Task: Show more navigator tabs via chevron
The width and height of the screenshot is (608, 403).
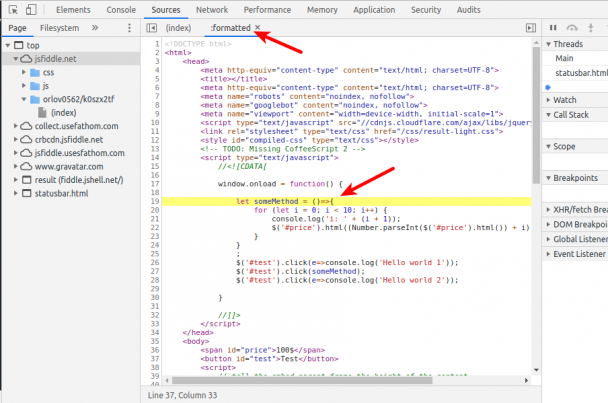Action: click(x=95, y=28)
